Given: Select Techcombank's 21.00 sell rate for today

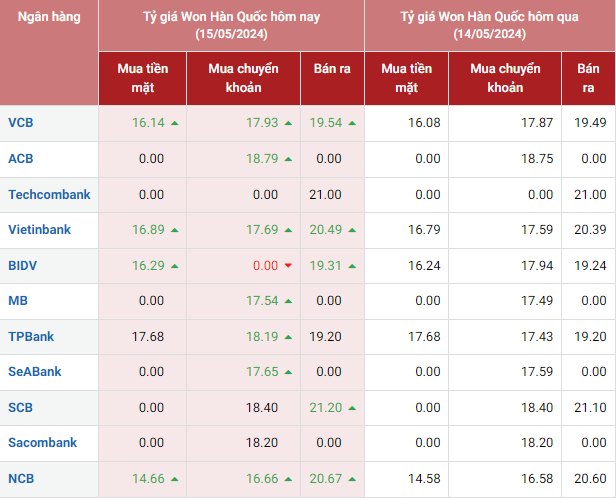Looking at the screenshot, I should [326, 194].
